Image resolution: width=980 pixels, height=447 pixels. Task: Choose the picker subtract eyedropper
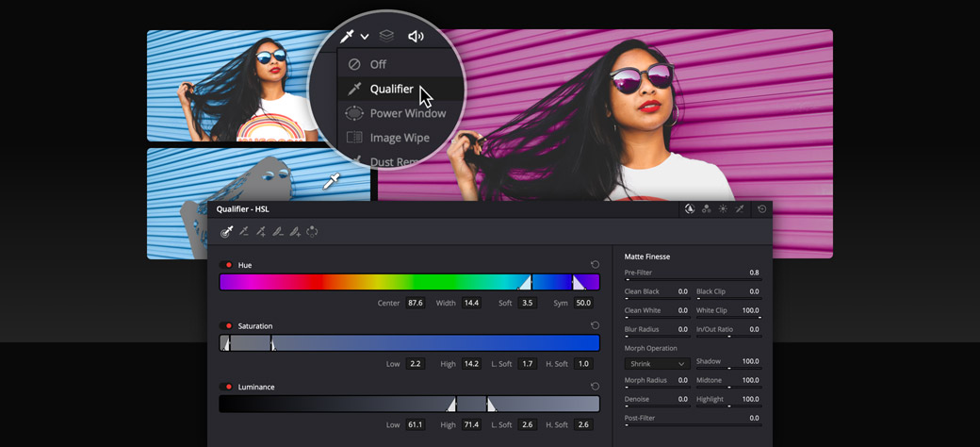tap(244, 232)
